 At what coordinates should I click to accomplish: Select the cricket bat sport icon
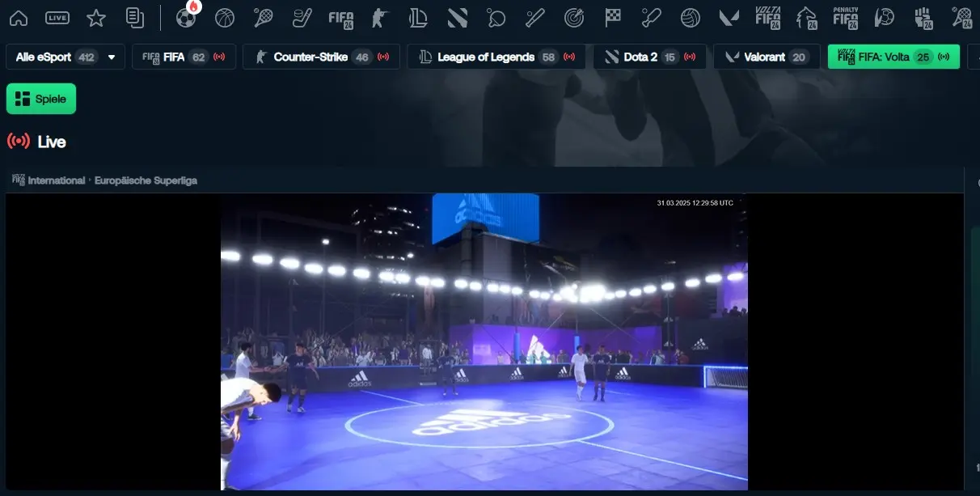pos(652,17)
